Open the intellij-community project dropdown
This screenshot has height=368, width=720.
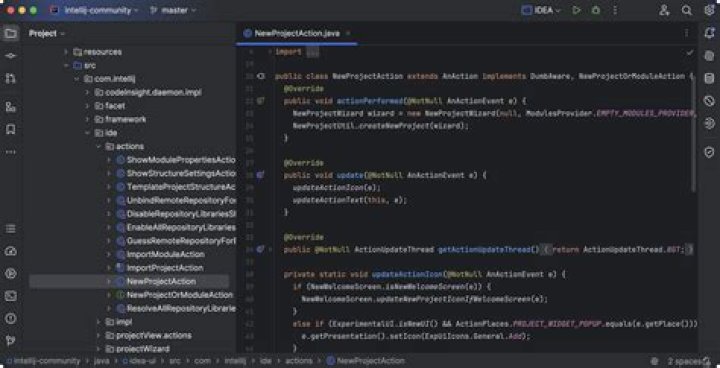point(95,10)
